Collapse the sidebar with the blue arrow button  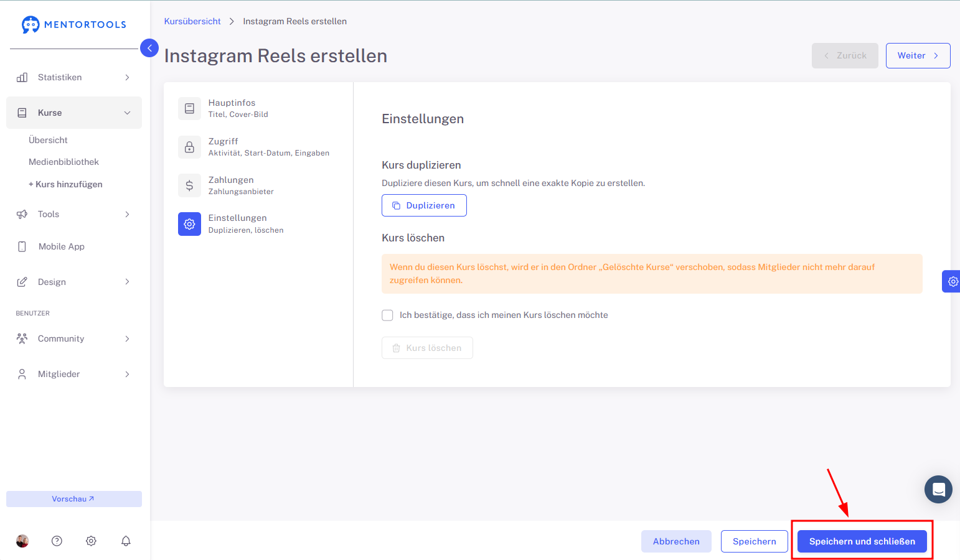point(149,48)
